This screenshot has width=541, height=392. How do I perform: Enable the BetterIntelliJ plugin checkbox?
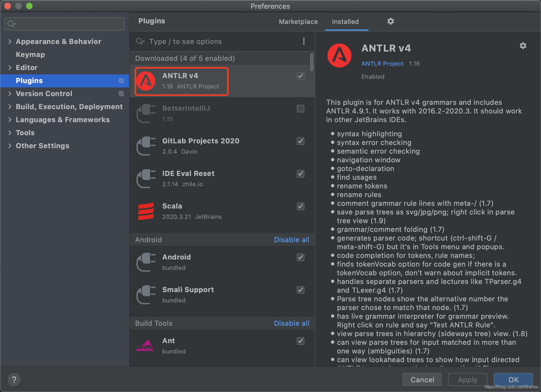tap(300, 109)
